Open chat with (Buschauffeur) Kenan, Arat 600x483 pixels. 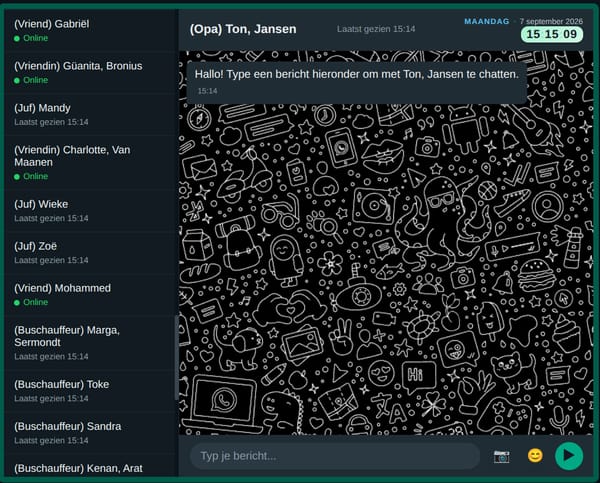91,467
